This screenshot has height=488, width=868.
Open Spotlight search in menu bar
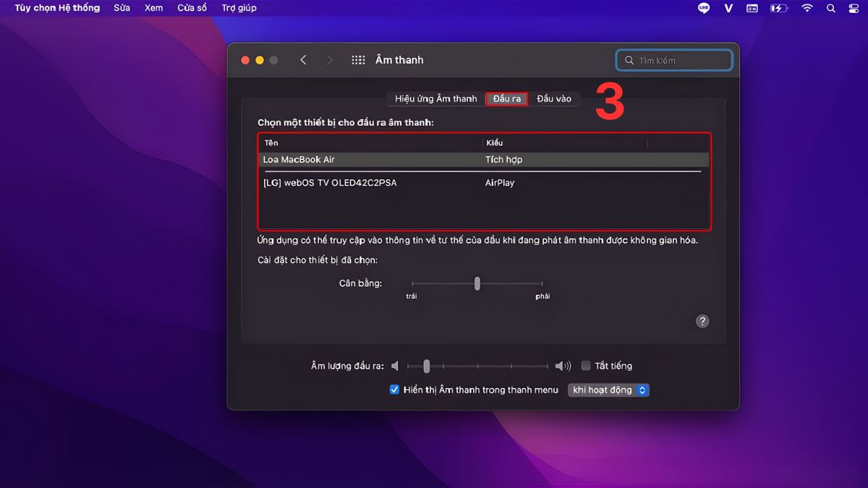coord(831,8)
